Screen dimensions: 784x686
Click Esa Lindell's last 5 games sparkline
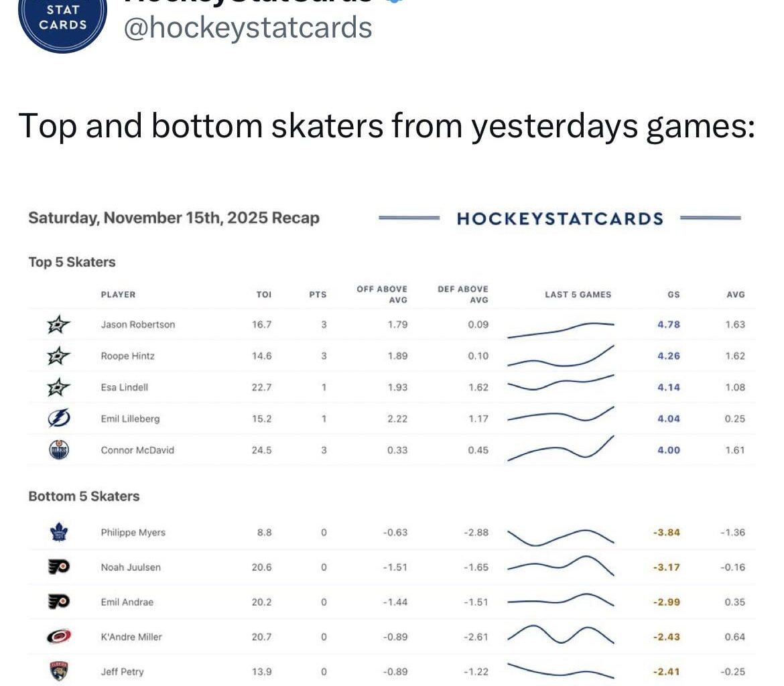(x=561, y=385)
